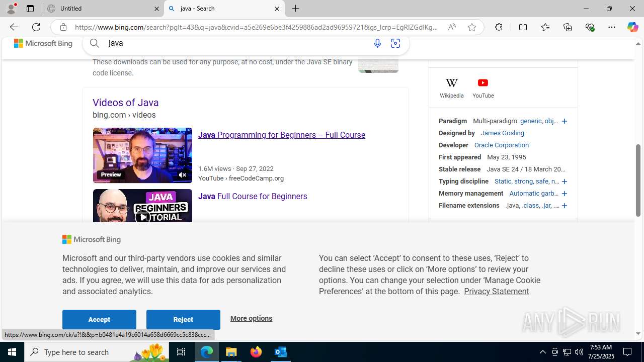644x362 pixels.
Task: Click the browser address bar URL
Action: pos(257,27)
